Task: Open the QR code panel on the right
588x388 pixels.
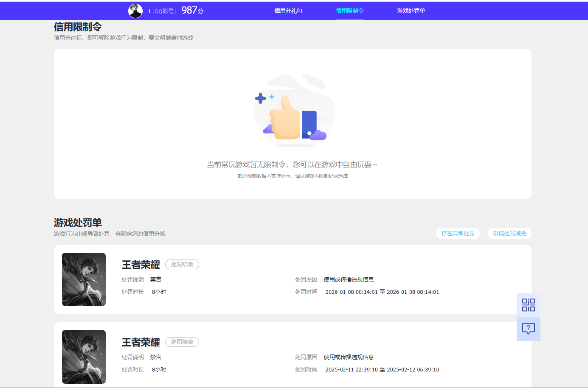Action: point(528,305)
